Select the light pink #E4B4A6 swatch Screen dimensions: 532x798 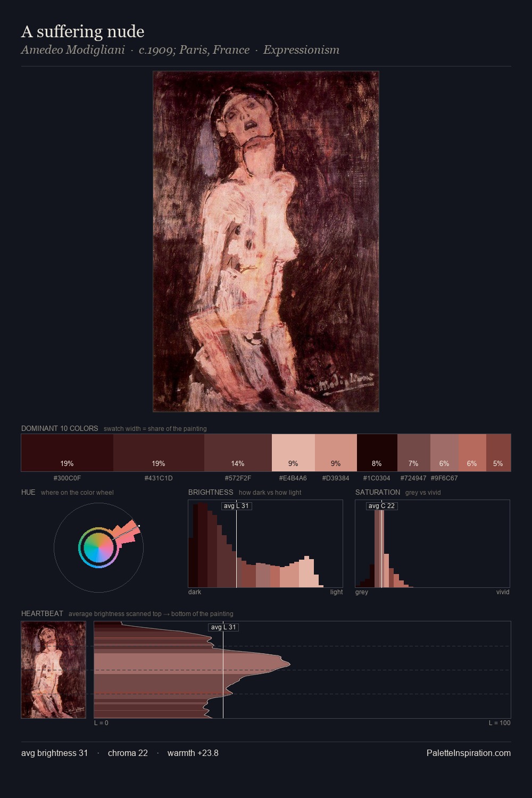(x=293, y=453)
